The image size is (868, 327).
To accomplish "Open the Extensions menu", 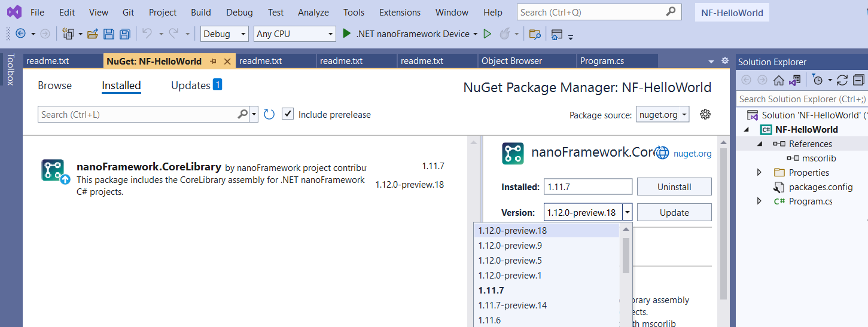I will [x=400, y=12].
